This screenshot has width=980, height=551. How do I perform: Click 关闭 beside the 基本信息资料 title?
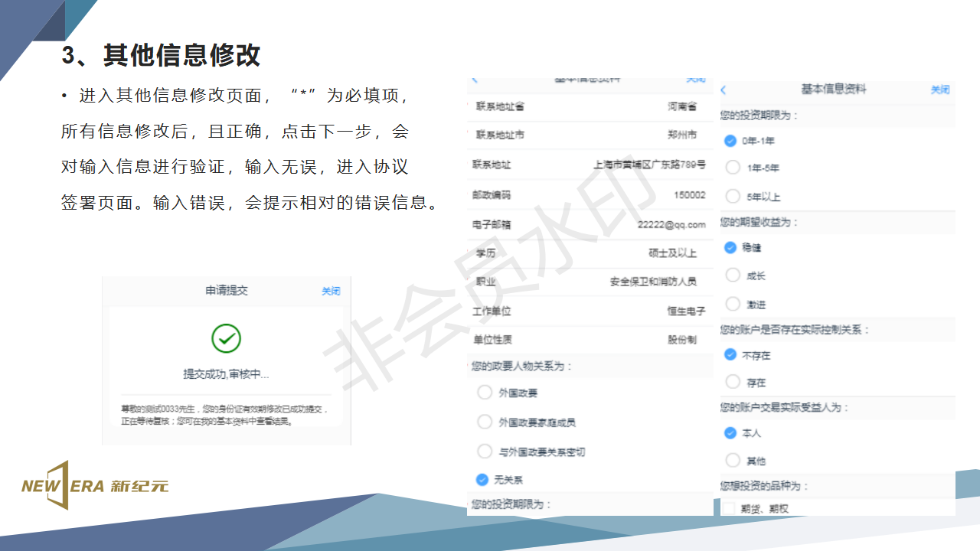pos(940,90)
